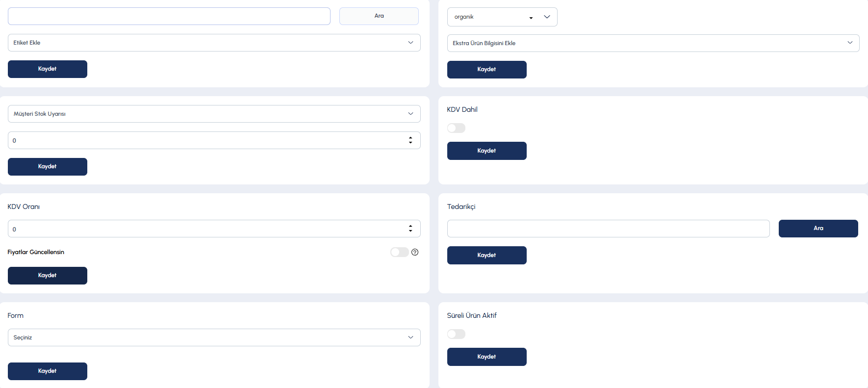
Task: Focus the Tedarikçi search input field
Action: coord(609,229)
